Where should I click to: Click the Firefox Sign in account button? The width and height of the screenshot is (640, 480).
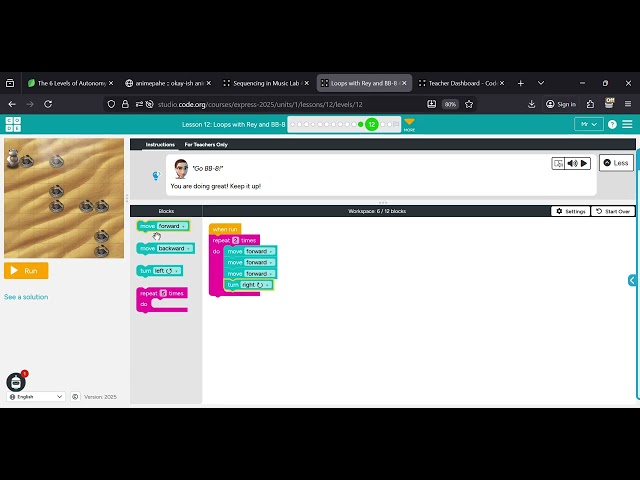pos(561,104)
